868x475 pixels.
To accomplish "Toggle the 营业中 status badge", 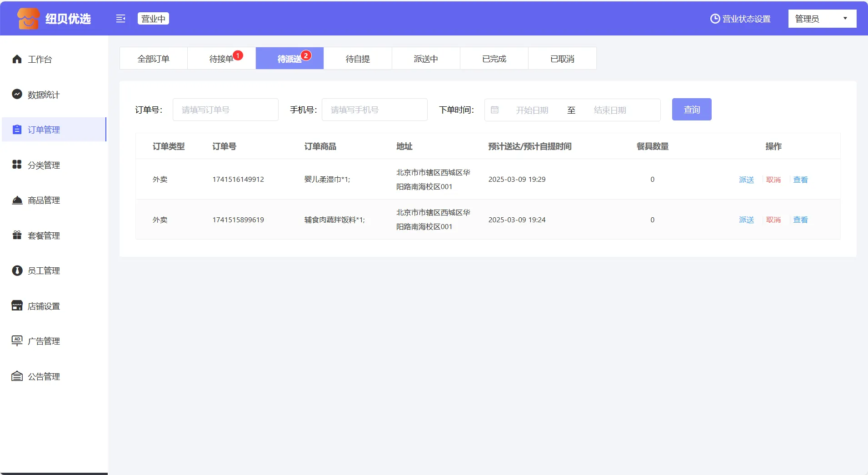I will point(153,19).
